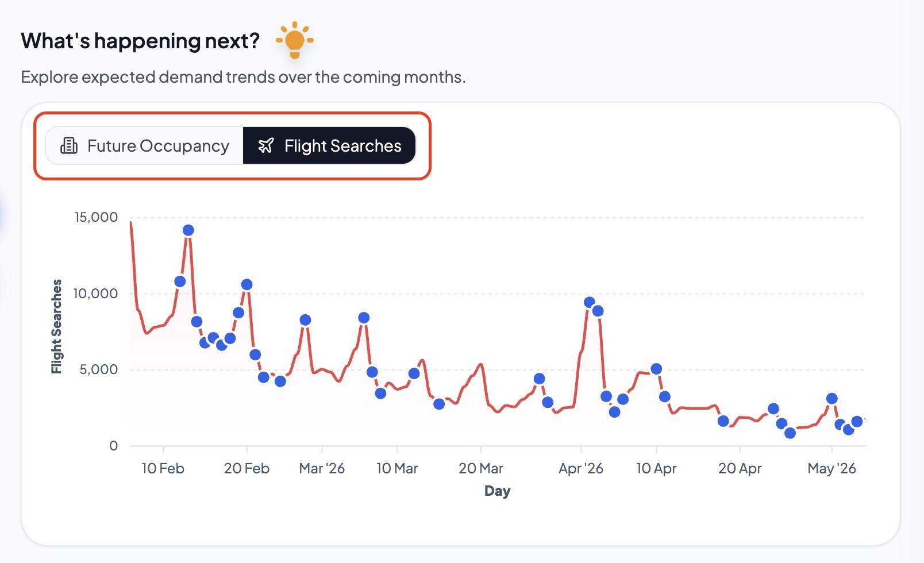Image resolution: width=924 pixels, height=563 pixels.
Task: Click the orange lightbulb icon
Action: coord(295,40)
